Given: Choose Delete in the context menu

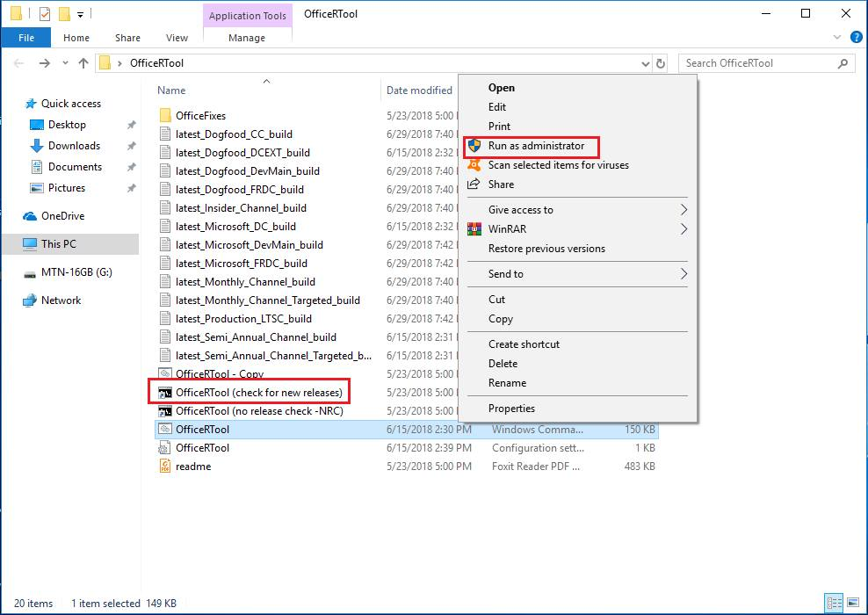Looking at the screenshot, I should click(x=503, y=364).
